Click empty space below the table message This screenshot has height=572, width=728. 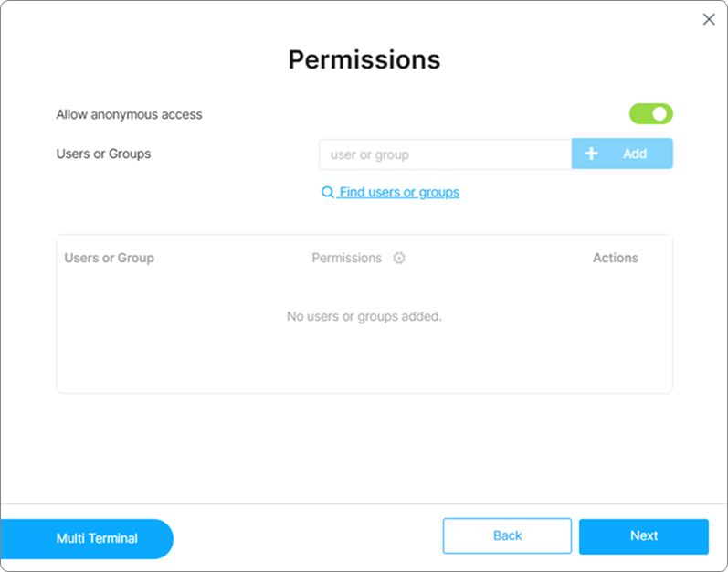coord(364,361)
